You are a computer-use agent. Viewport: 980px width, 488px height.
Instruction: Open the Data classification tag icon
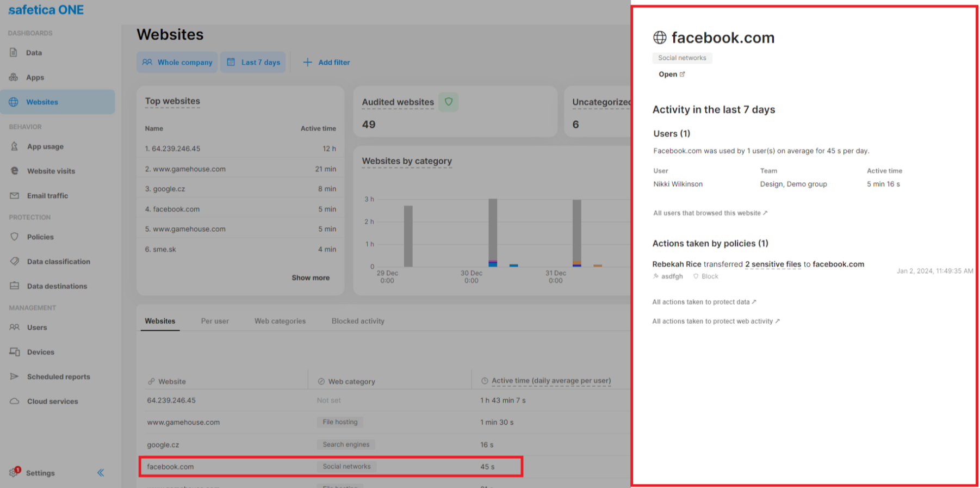pyautogui.click(x=15, y=261)
